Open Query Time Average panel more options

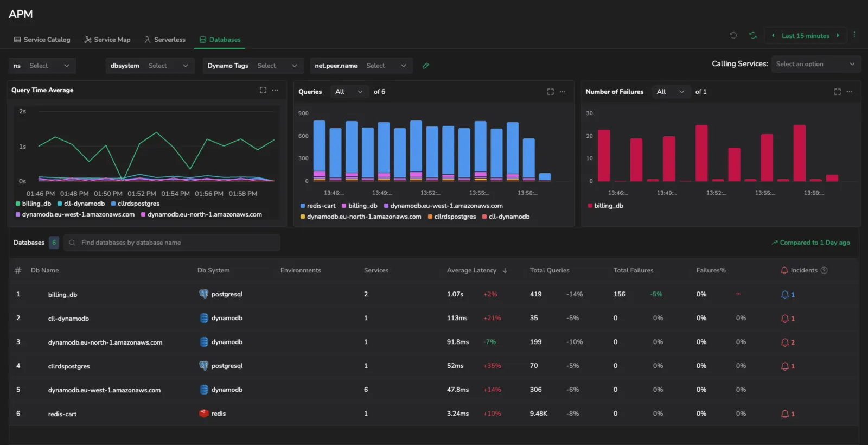275,90
